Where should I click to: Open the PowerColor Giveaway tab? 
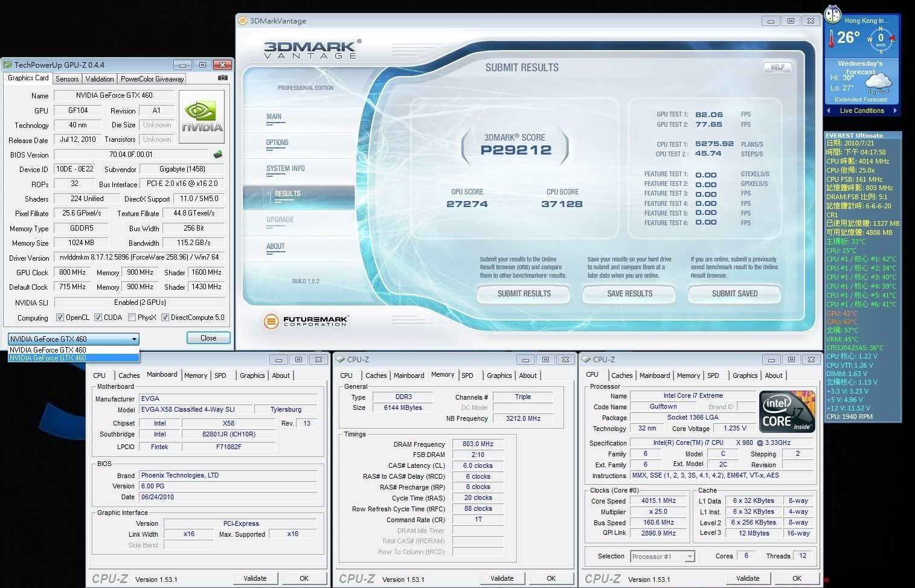click(x=152, y=79)
